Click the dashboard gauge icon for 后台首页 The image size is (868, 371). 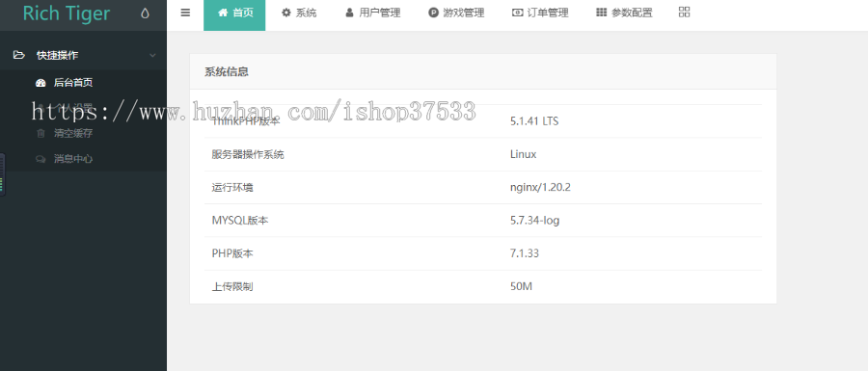(x=41, y=83)
